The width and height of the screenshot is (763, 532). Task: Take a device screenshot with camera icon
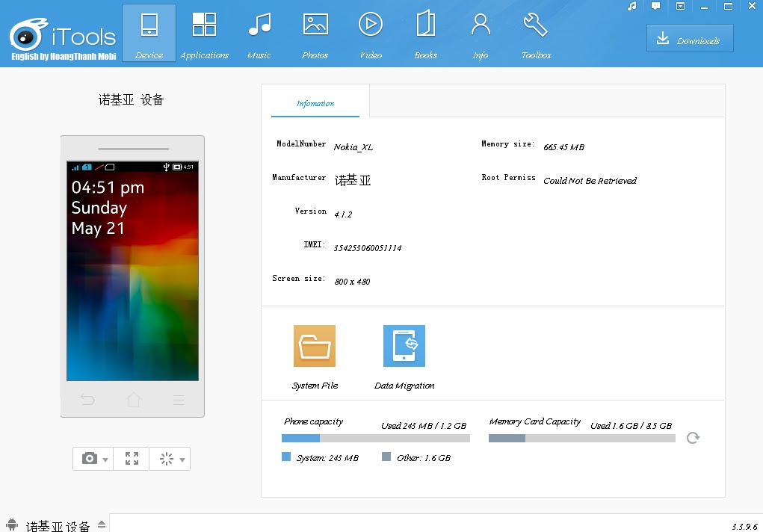90,459
